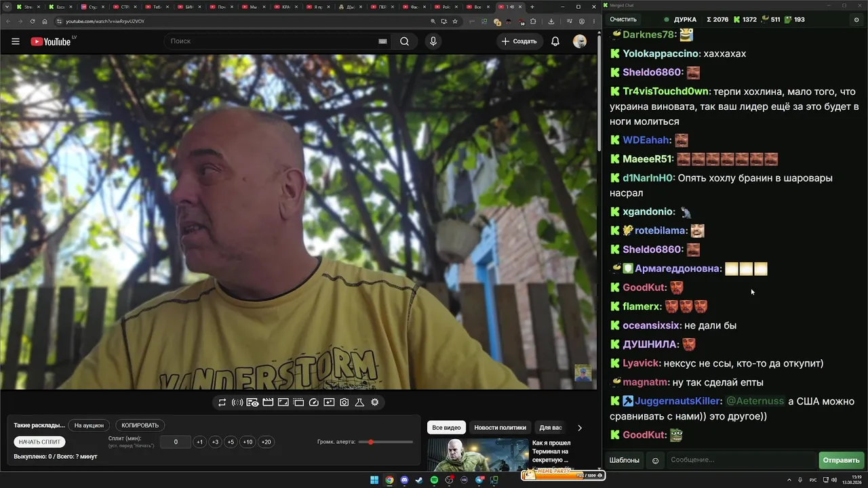Send chat message with Отправить
The height and width of the screenshot is (488, 868).
click(x=841, y=460)
